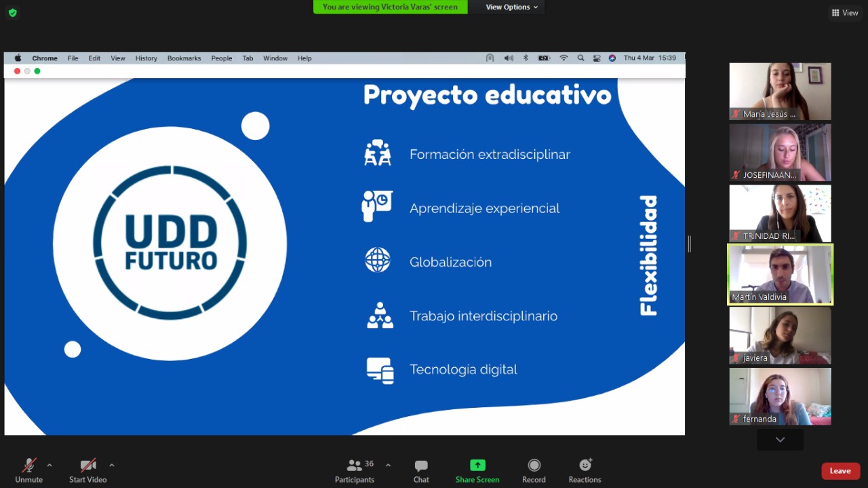
Task: Click the green Share Screen button
Action: (477, 470)
